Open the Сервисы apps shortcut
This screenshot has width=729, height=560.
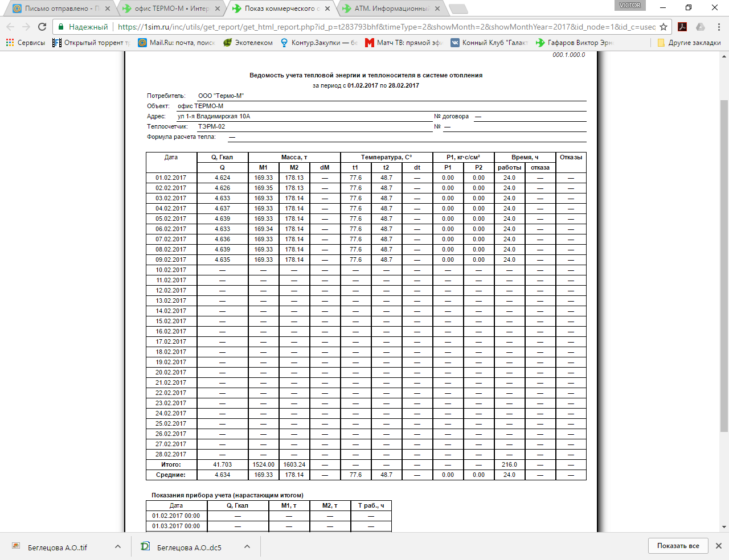point(25,43)
